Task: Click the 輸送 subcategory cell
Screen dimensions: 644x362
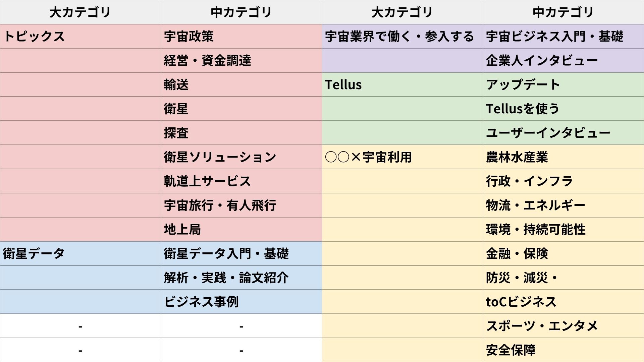Action: pos(241,84)
